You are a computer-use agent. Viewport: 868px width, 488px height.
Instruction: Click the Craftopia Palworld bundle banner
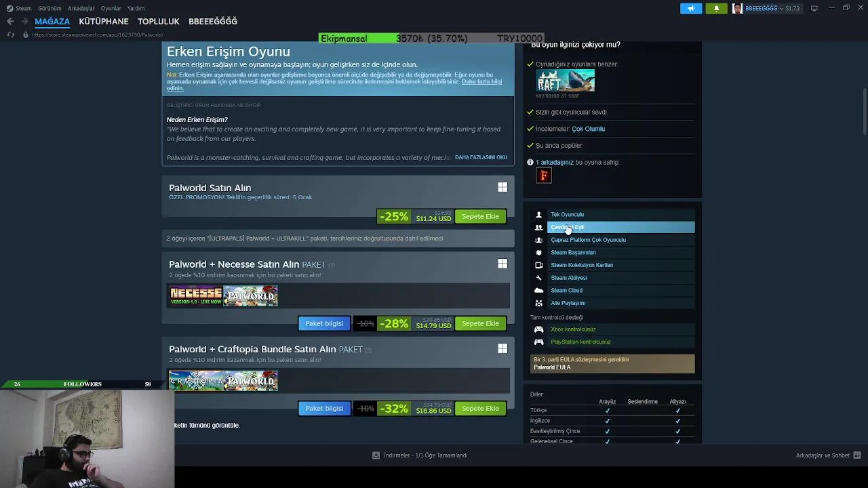[x=223, y=381]
